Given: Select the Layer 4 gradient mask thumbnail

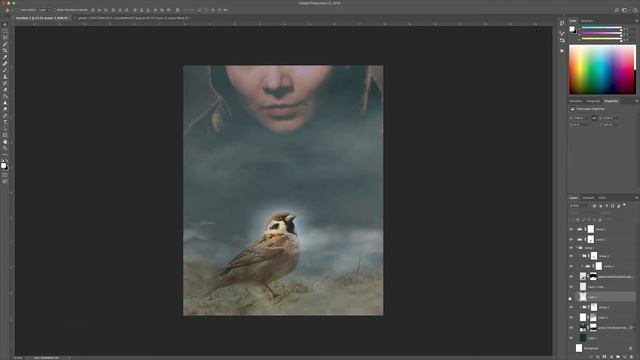Looking at the screenshot, I should [x=593, y=318].
